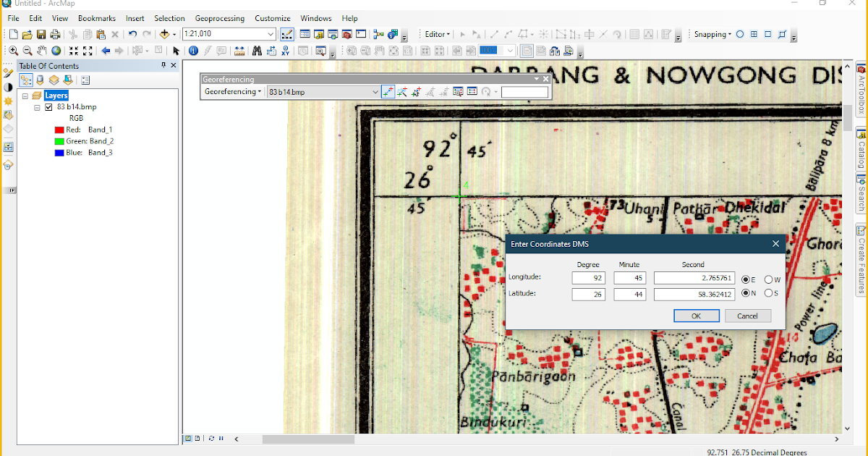Activate the Identify tool
The image size is (868, 456).
193,51
